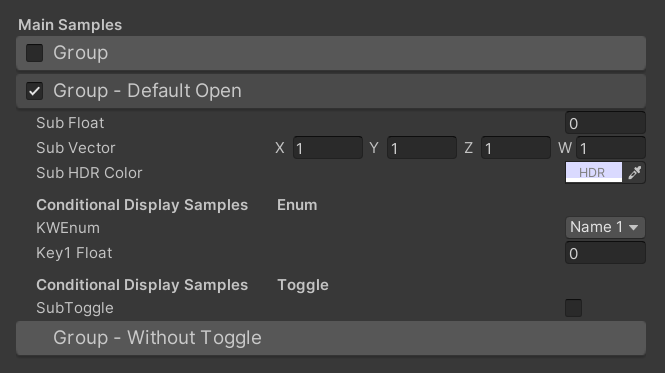Select the Sub Vector Z field
665x373 pixels.
[x=516, y=148]
